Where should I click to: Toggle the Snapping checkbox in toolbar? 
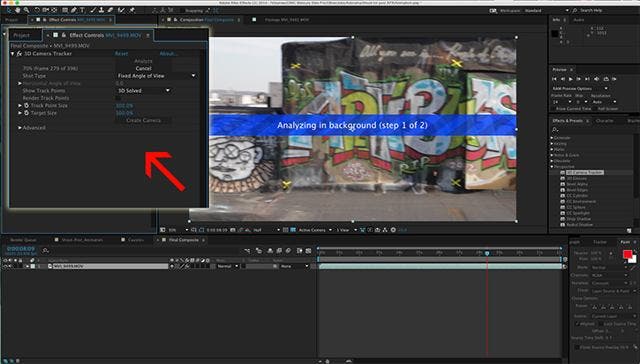(x=183, y=11)
